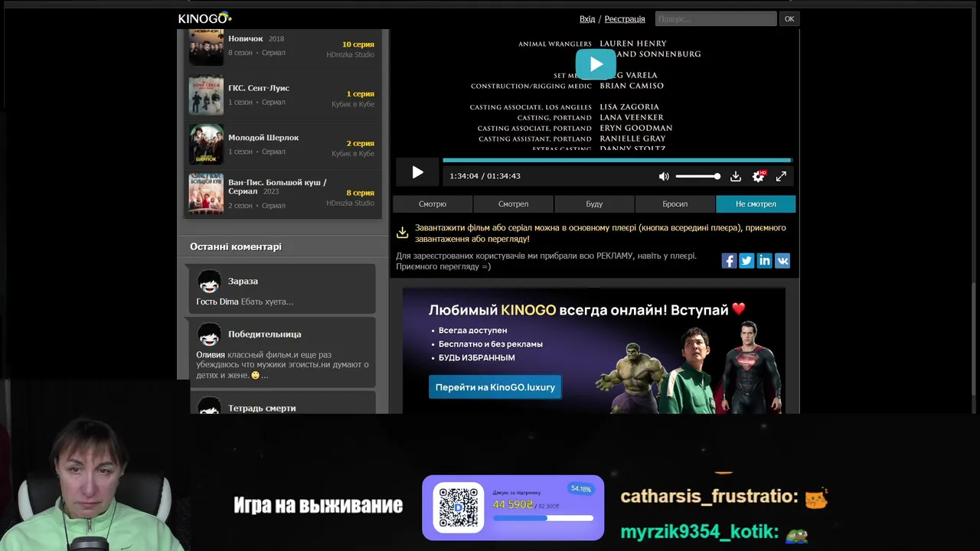Viewport: 980px width, 551px height.
Task: Click the donation goal progress bar
Action: point(543,518)
